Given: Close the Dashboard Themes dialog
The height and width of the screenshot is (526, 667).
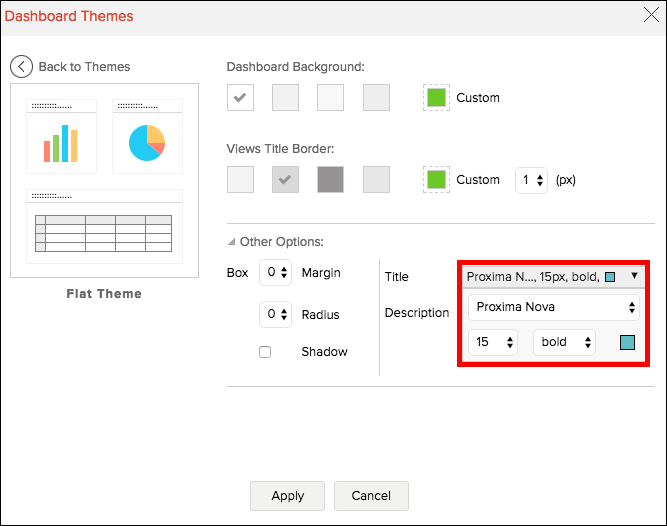Looking at the screenshot, I should [648, 15].
